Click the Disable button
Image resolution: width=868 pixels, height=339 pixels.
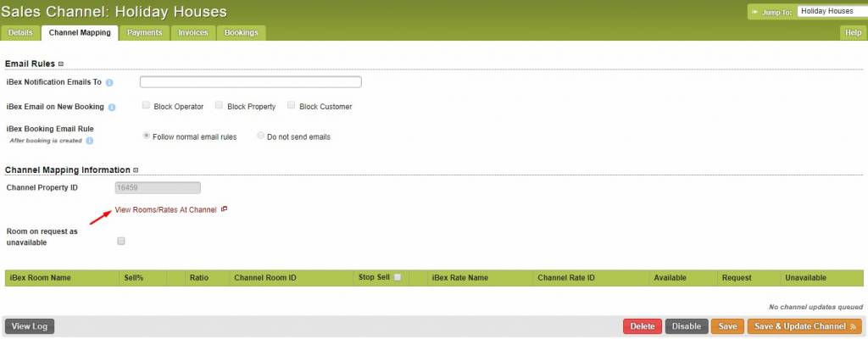687,326
